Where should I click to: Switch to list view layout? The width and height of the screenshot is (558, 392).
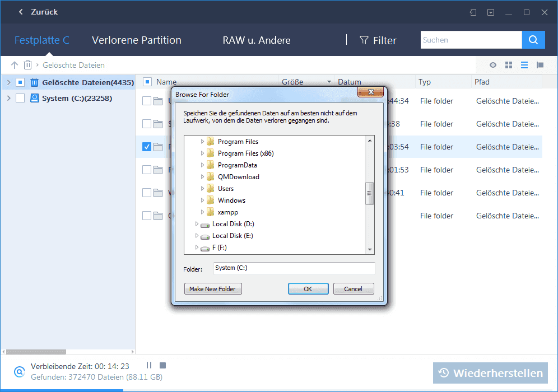[x=524, y=65]
